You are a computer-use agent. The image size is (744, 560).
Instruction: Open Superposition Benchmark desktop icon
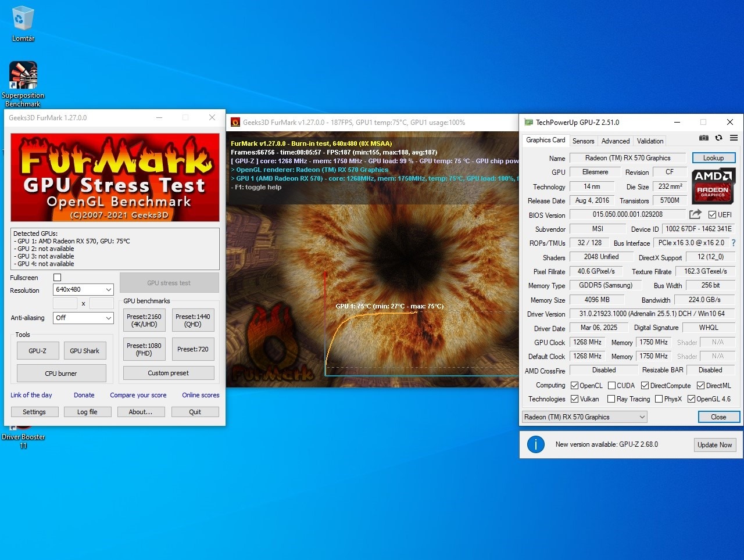click(x=23, y=84)
